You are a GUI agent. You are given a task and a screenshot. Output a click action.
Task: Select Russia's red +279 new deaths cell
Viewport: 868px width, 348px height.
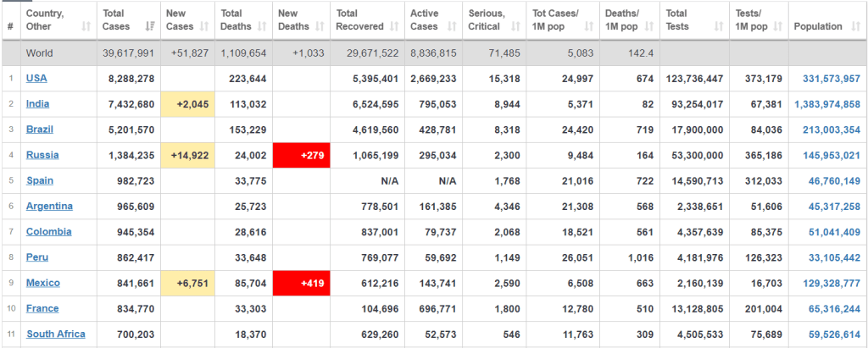(x=302, y=155)
